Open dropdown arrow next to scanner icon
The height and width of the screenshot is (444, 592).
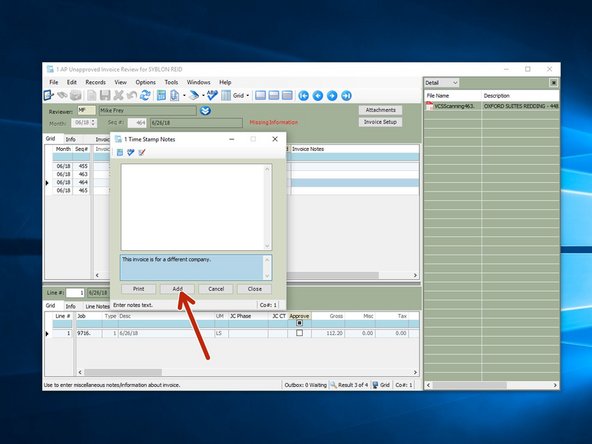point(203,96)
